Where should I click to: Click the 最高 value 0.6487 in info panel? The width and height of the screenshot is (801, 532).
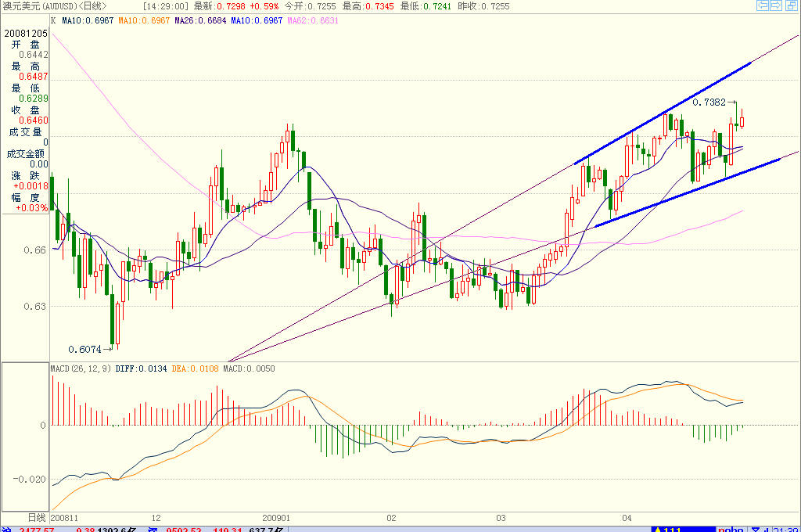[34, 77]
